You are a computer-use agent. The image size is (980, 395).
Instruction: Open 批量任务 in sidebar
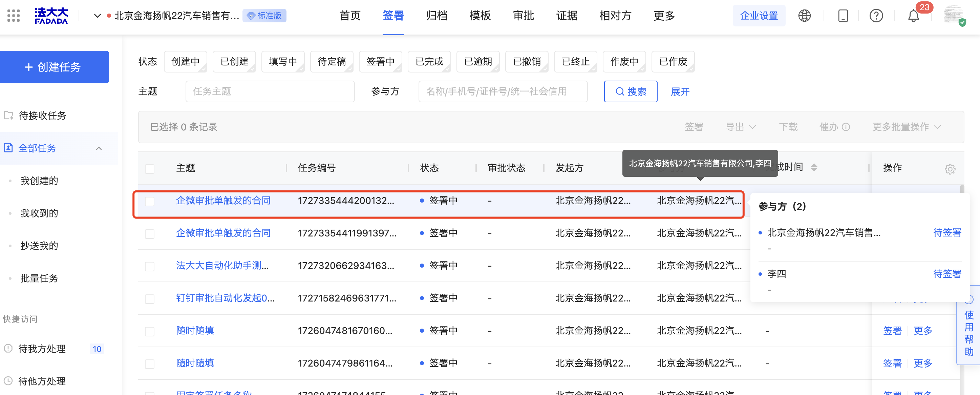point(39,278)
